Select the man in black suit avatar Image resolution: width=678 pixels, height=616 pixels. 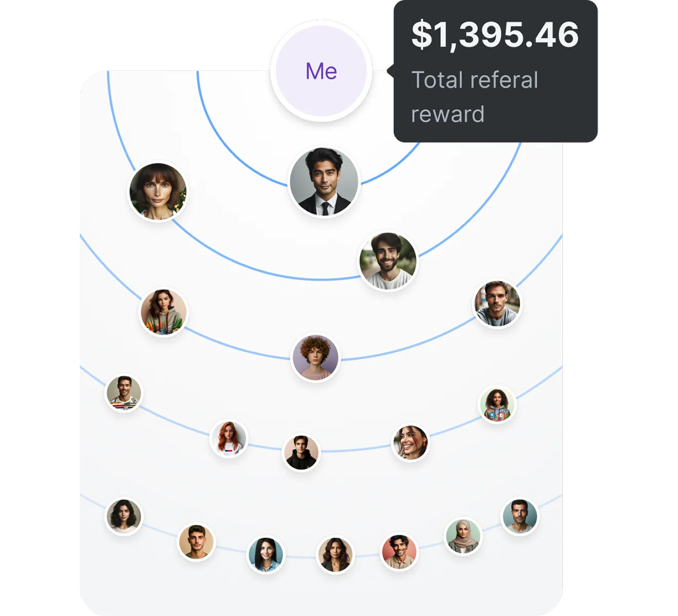tap(324, 182)
